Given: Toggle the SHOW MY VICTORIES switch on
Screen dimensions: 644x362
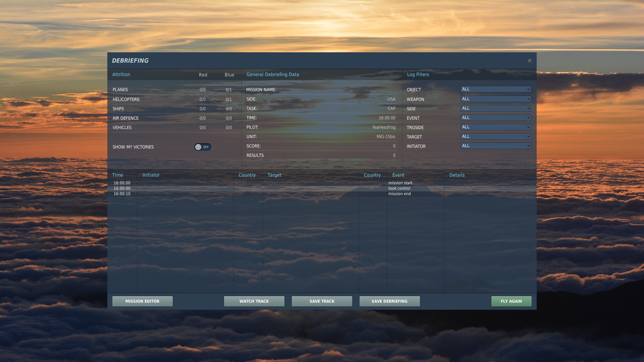Looking at the screenshot, I should pyautogui.click(x=203, y=147).
